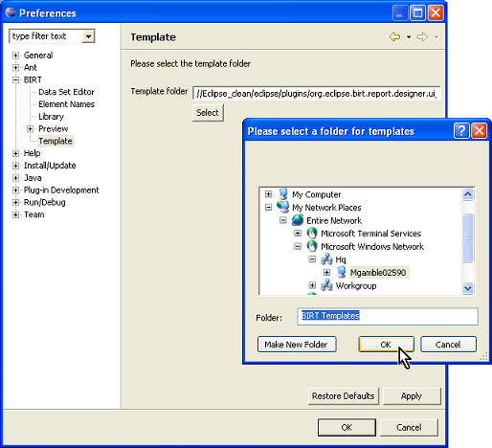Click the My Computer icon

click(283, 194)
